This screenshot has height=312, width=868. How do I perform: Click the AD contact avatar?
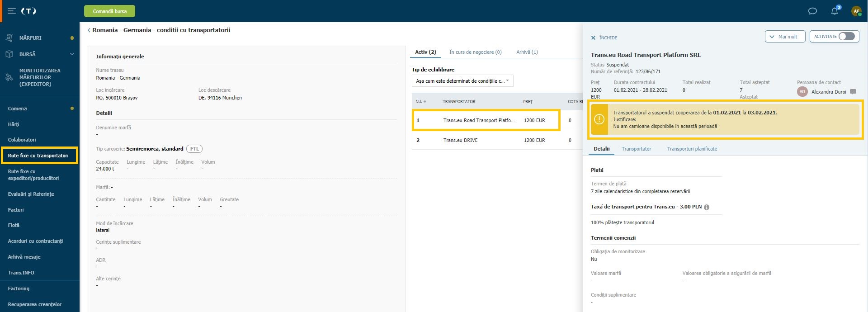click(x=802, y=92)
